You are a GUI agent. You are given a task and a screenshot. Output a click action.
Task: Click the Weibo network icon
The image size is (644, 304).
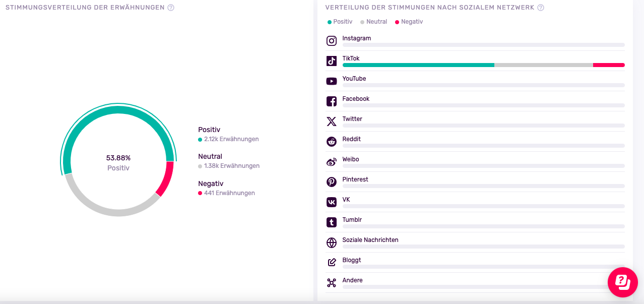332,162
